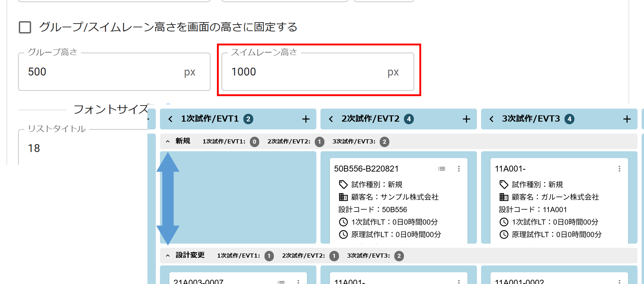Viewport: 644px width, 284px height.
Task: Add a card to 1次試作/EVT1 column
Action: [x=306, y=119]
